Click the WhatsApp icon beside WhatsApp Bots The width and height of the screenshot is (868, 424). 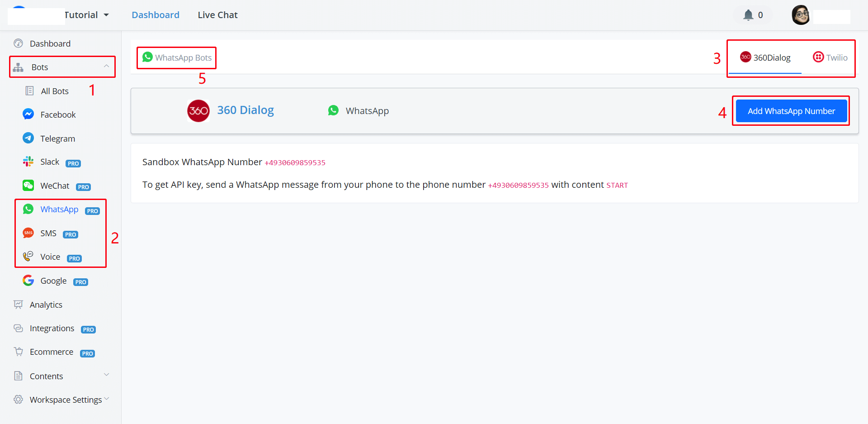(x=147, y=57)
